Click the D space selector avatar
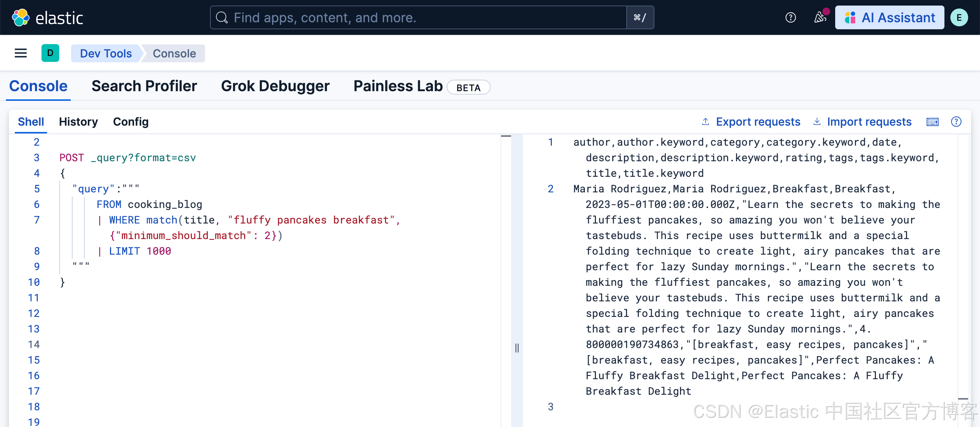Image resolution: width=980 pixels, height=427 pixels. pyautogui.click(x=50, y=53)
